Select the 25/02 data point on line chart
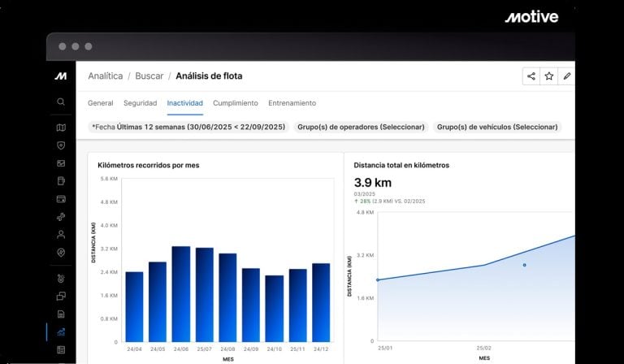 484,264
